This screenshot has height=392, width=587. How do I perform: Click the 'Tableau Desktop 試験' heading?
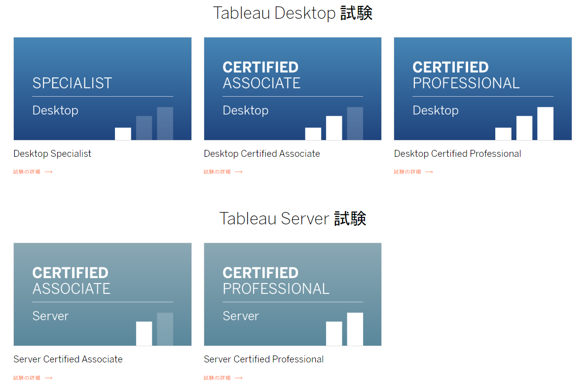[x=293, y=13]
